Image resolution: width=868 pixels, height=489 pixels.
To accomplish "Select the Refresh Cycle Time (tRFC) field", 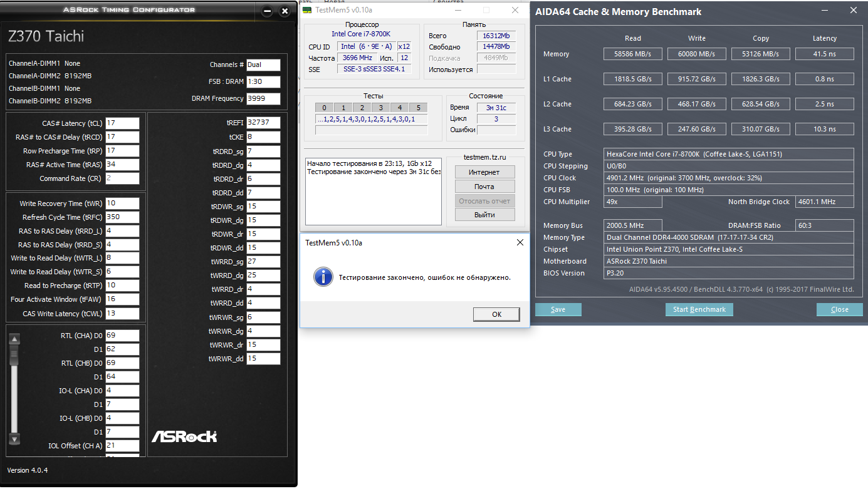I will click(122, 217).
